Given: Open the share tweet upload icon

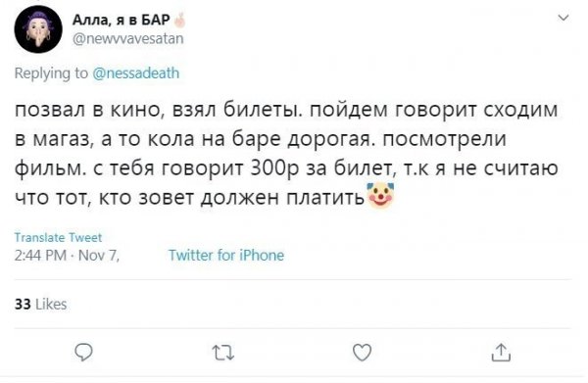Looking at the screenshot, I should coord(501,353).
